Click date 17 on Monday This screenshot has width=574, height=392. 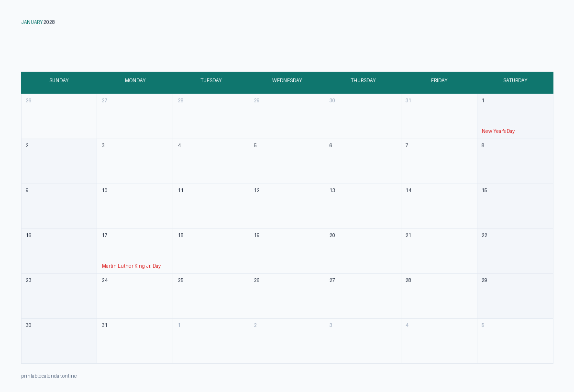pos(104,235)
